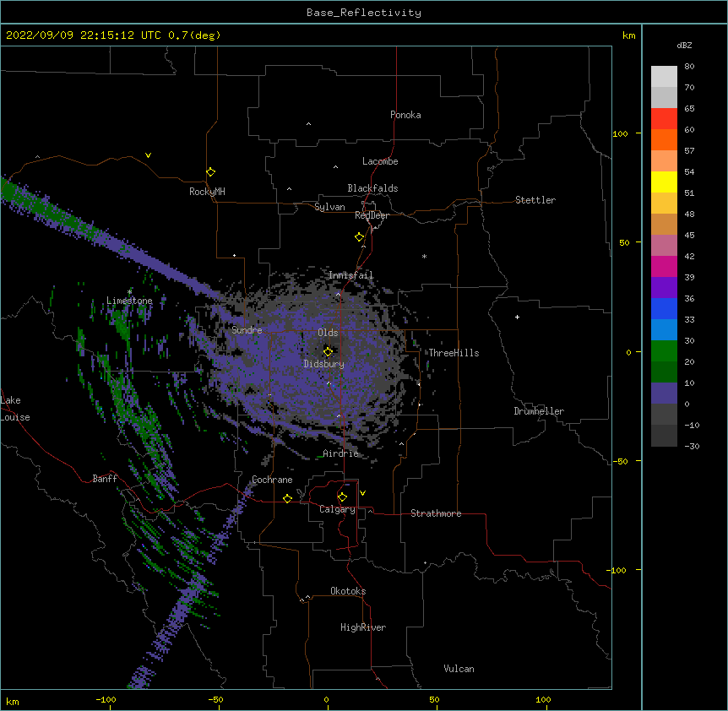
Task: Click the HighRiver town label
Action: 363,627
